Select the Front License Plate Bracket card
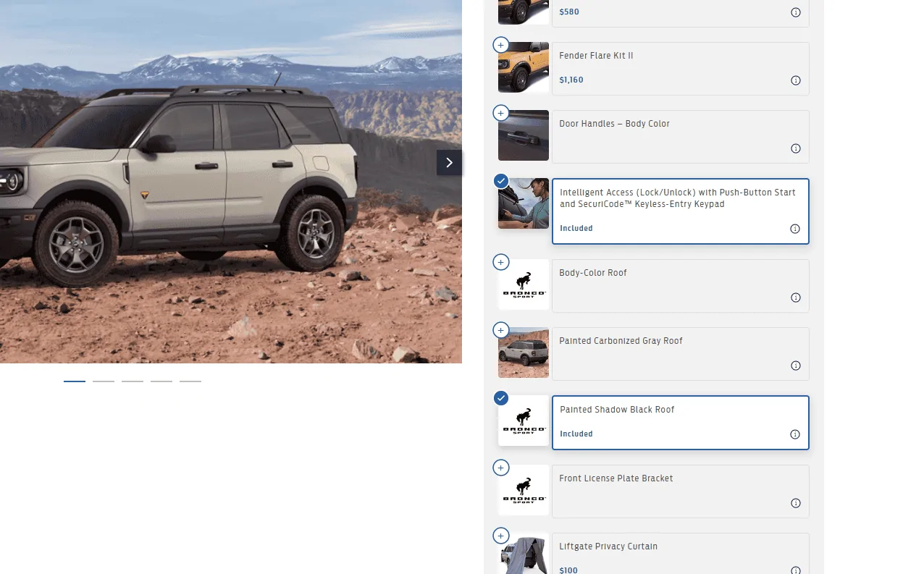The image size is (924, 574). pos(680,491)
